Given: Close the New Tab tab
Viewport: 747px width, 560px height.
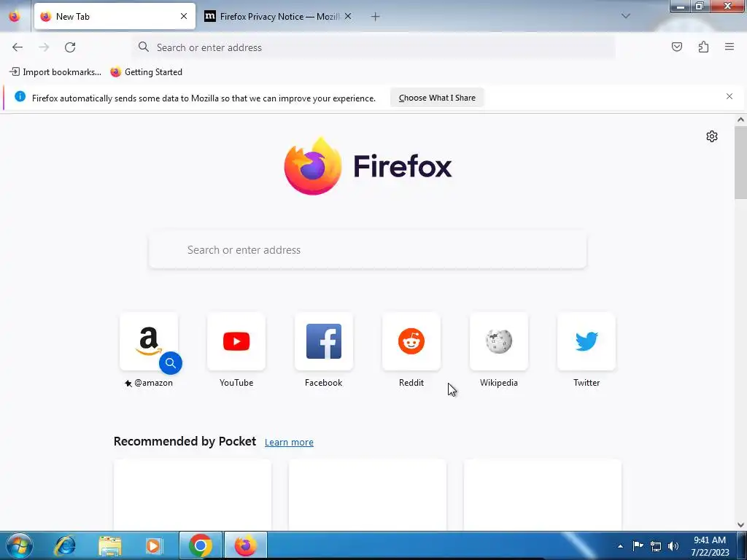Looking at the screenshot, I should tap(184, 16).
